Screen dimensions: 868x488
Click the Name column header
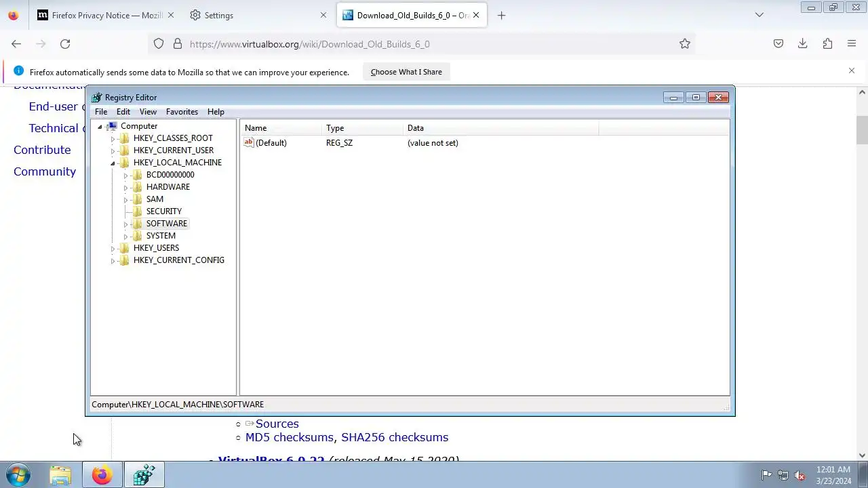pyautogui.click(x=281, y=128)
